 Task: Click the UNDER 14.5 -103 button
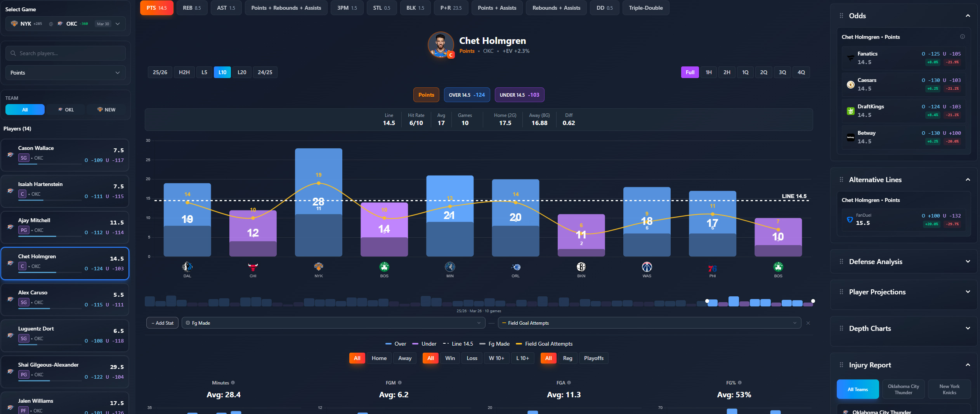[x=519, y=95]
